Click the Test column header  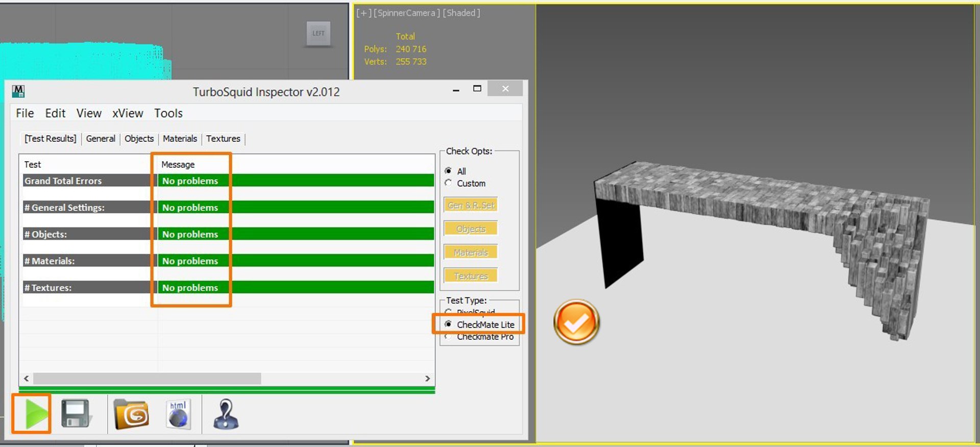pyautogui.click(x=33, y=164)
